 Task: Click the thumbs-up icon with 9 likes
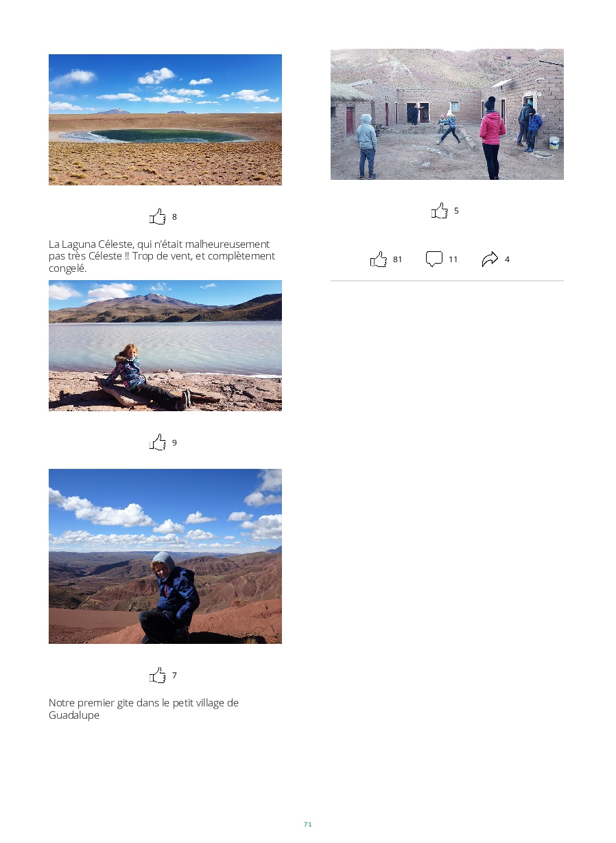coord(158,443)
